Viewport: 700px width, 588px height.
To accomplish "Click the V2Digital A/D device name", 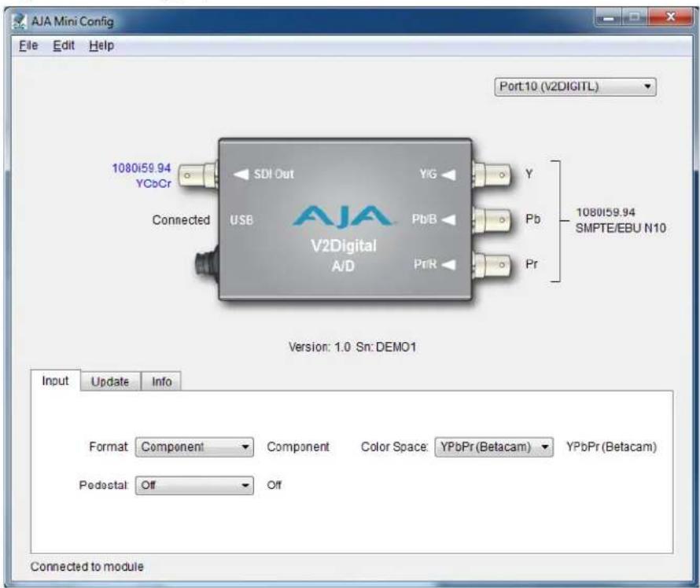I will click(x=343, y=255).
